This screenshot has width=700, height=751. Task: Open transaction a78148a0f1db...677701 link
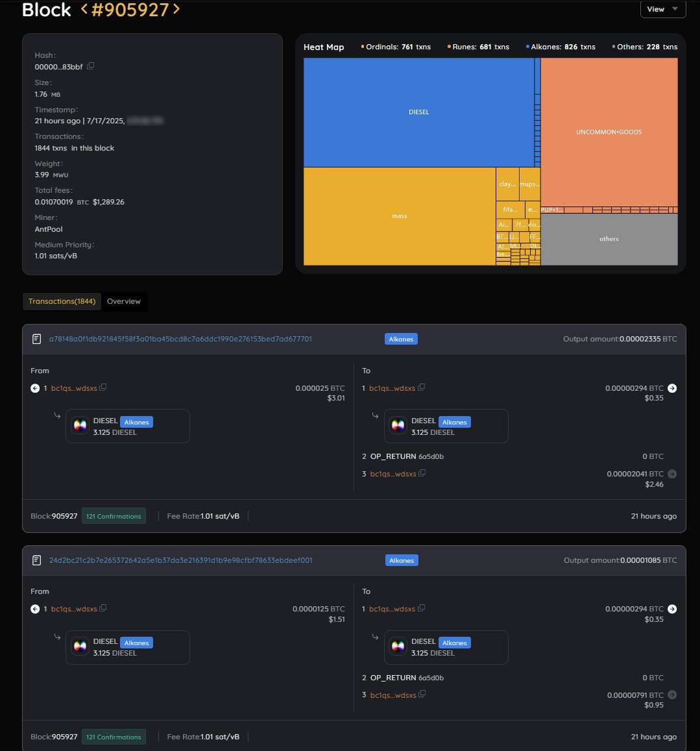[180, 339]
